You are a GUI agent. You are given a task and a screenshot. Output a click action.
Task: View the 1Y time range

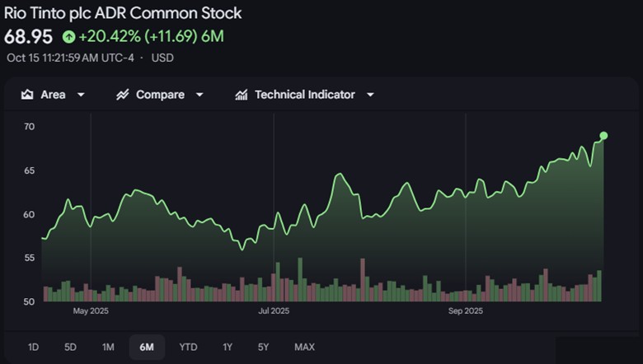tap(228, 347)
